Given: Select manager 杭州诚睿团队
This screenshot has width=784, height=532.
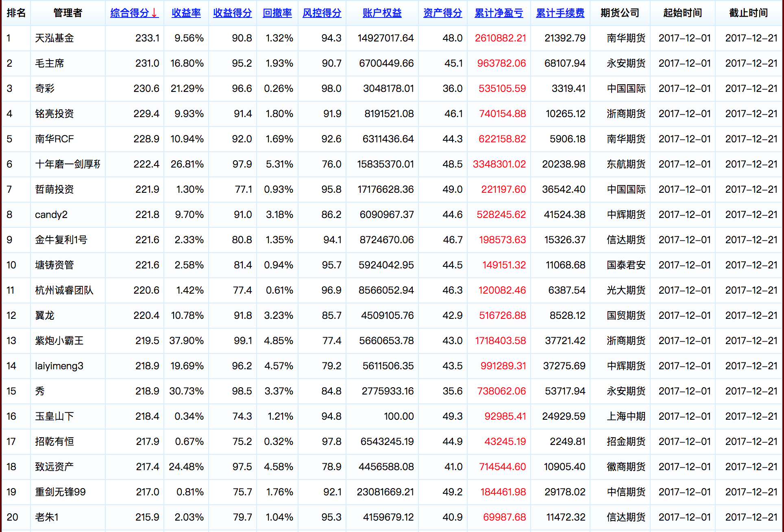Looking at the screenshot, I should click(64, 290).
